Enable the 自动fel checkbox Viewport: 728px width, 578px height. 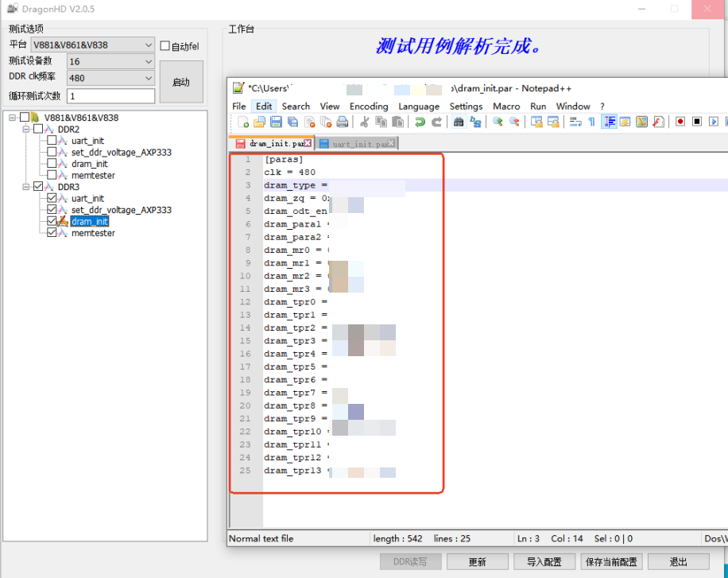tap(165, 46)
